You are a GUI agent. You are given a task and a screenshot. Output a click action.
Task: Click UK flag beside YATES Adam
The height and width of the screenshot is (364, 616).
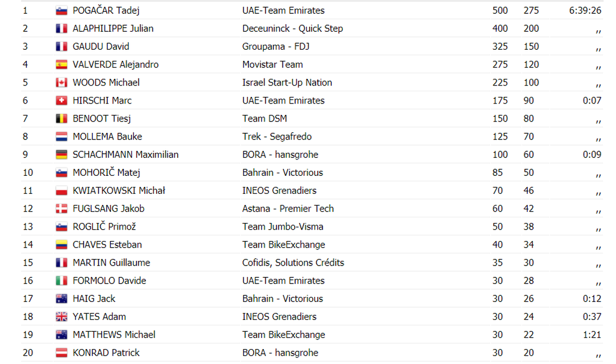coord(62,317)
